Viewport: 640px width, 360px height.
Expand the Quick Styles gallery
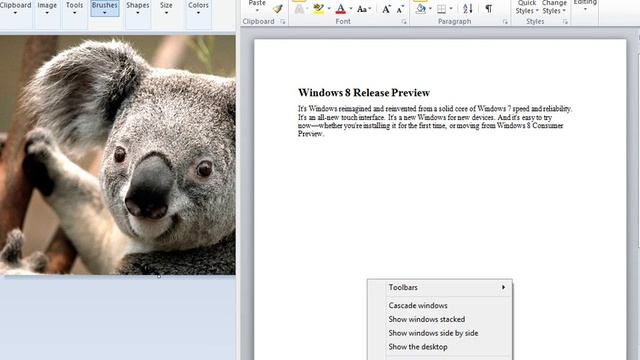527,7
